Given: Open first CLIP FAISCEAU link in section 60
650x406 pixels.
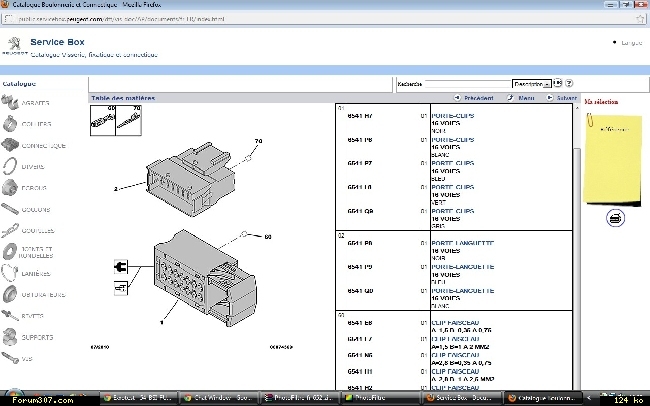Looking at the screenshot, I should (455, 323).
